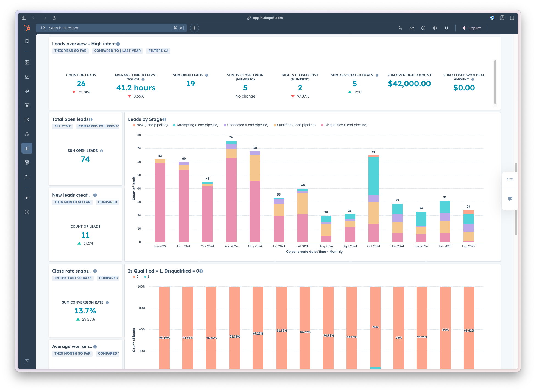Click the HubSpot sprocket logo
This screenshot has height=392, width=536.
pyautogui.click(x=27, y=28)
